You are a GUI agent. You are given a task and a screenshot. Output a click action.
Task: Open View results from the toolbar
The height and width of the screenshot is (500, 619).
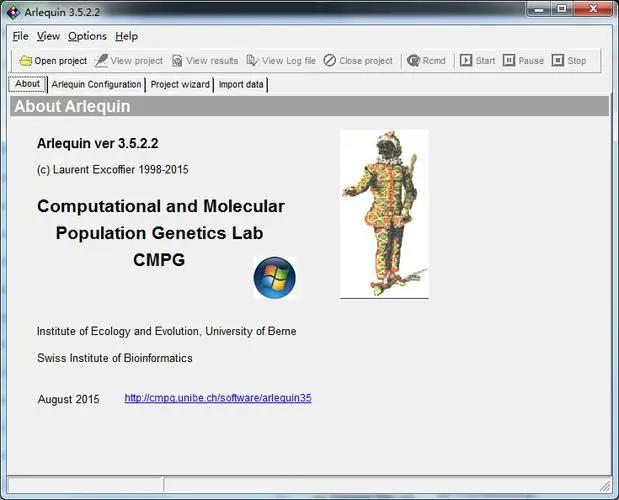point(177,61)
